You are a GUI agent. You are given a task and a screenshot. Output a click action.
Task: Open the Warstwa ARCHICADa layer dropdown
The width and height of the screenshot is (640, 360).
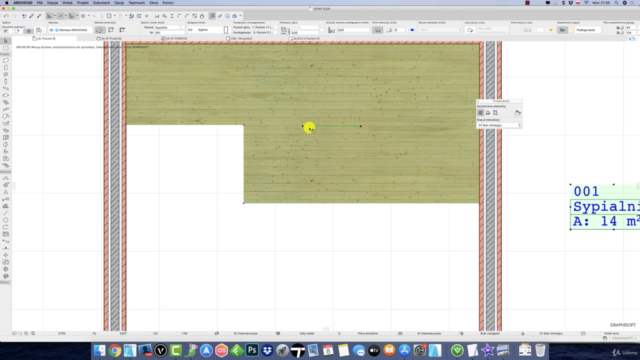[69, 30]
